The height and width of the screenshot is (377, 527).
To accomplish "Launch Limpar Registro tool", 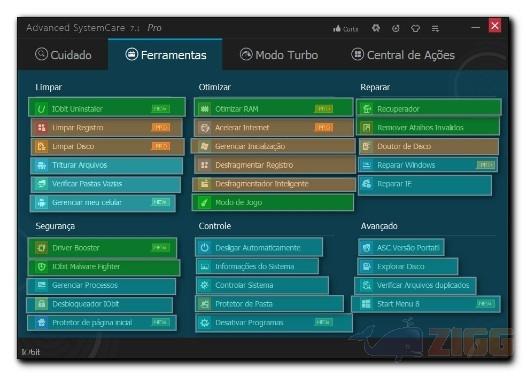I will (107, 128).
